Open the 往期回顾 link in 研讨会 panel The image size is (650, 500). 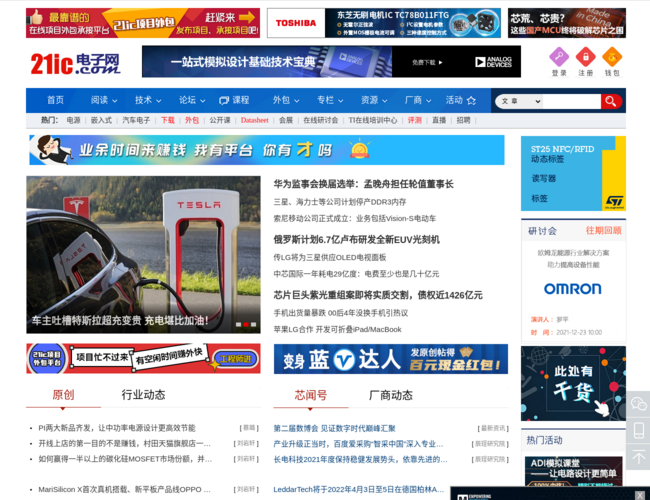[x=603, y=231]
